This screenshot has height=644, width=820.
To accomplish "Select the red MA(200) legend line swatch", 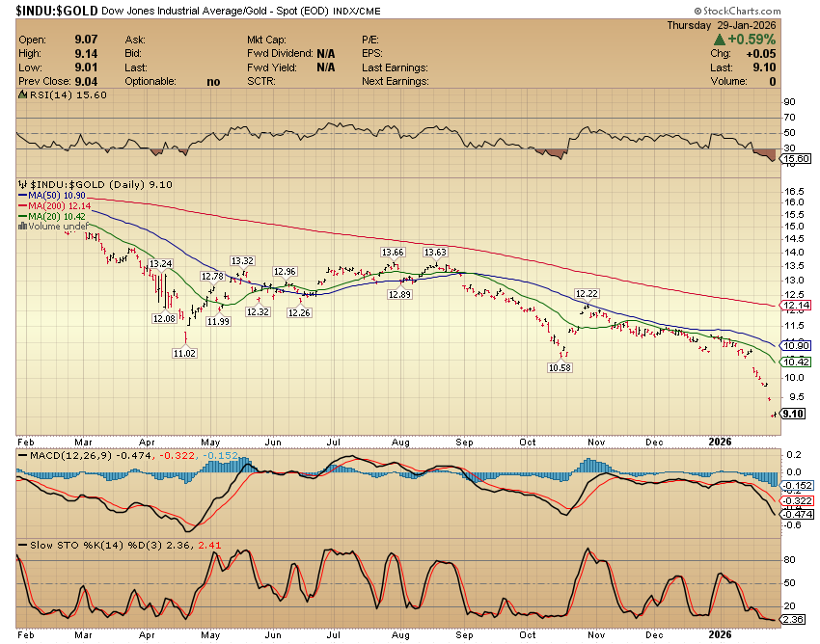I will tap(23, 205).
